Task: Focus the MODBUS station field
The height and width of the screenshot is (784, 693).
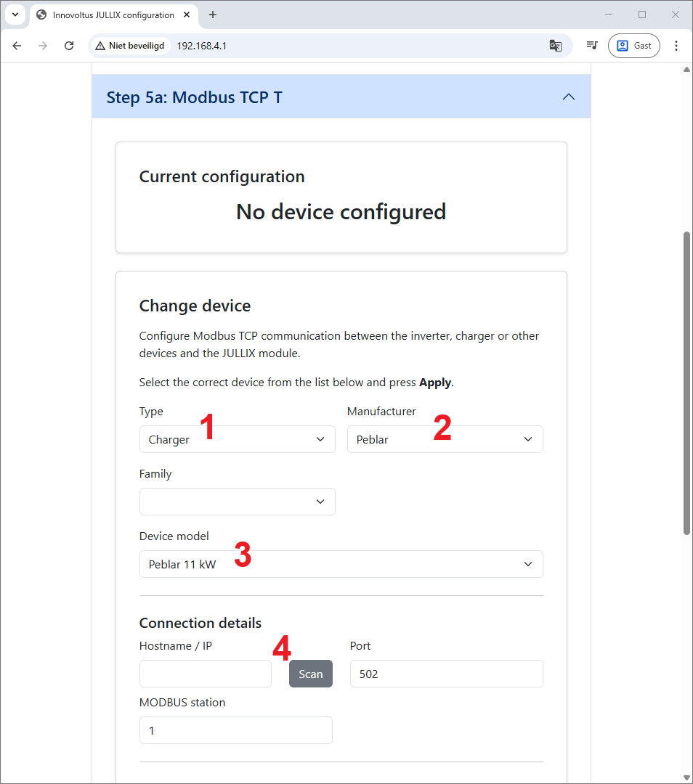Action: (x=235, y=730)
